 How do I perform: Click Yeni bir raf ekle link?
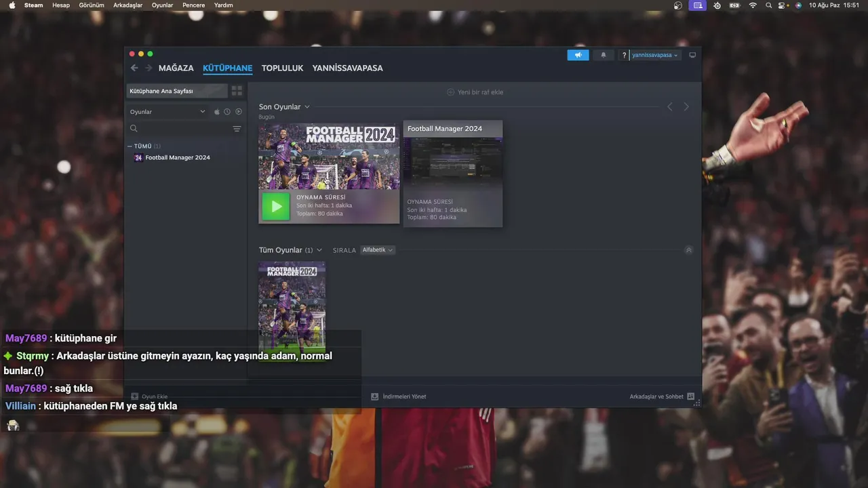pyautogui.click(x=480, y=92)
